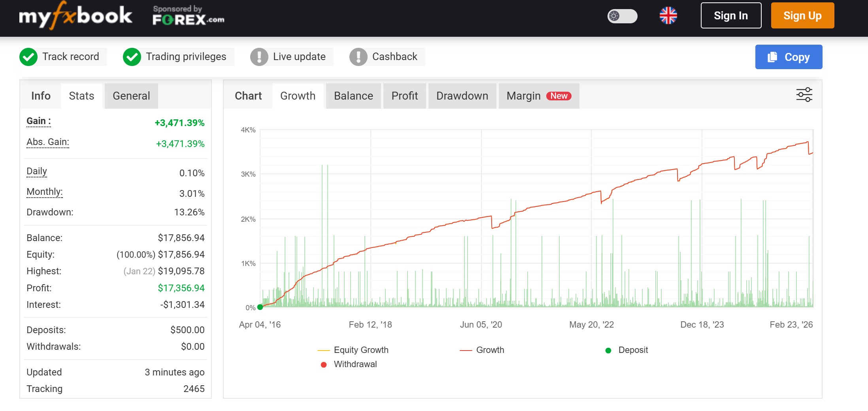Toggle the dark mode switch

[x=622, y=17]
